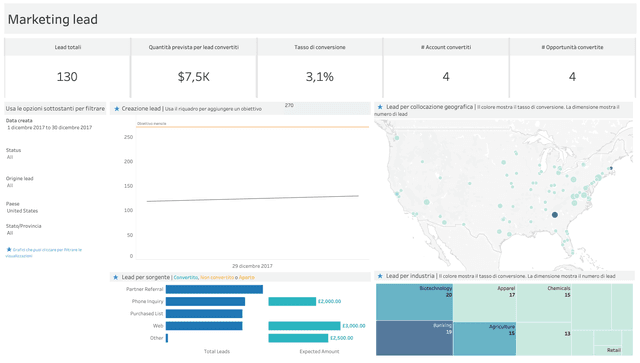Click the Convertito legend link

[186, 277]
